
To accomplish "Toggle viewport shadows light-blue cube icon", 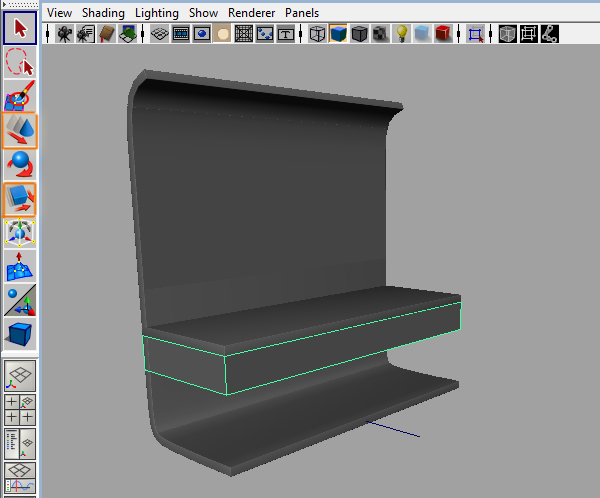I will pos(422,34).
